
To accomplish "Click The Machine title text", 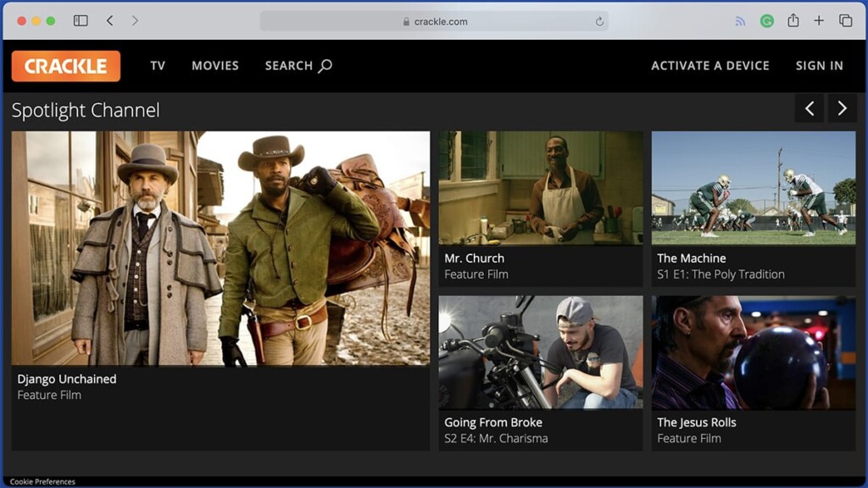I will point(692,258).
